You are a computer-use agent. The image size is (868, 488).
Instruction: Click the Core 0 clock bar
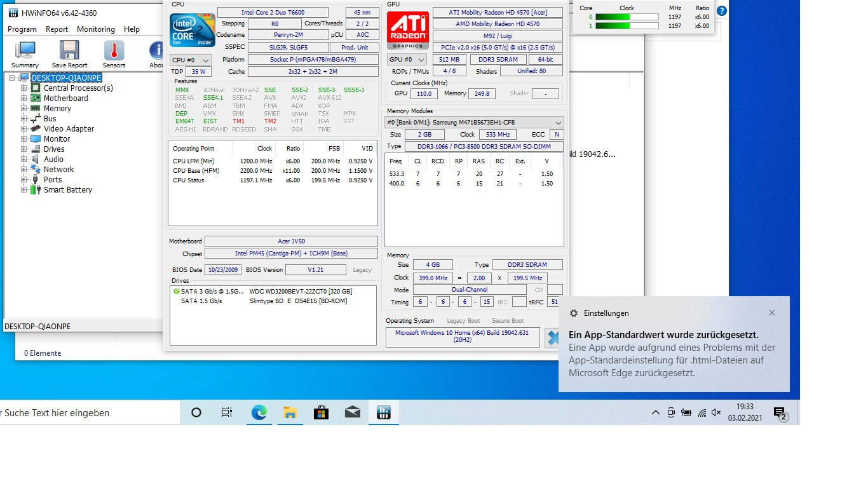[627, 17]
